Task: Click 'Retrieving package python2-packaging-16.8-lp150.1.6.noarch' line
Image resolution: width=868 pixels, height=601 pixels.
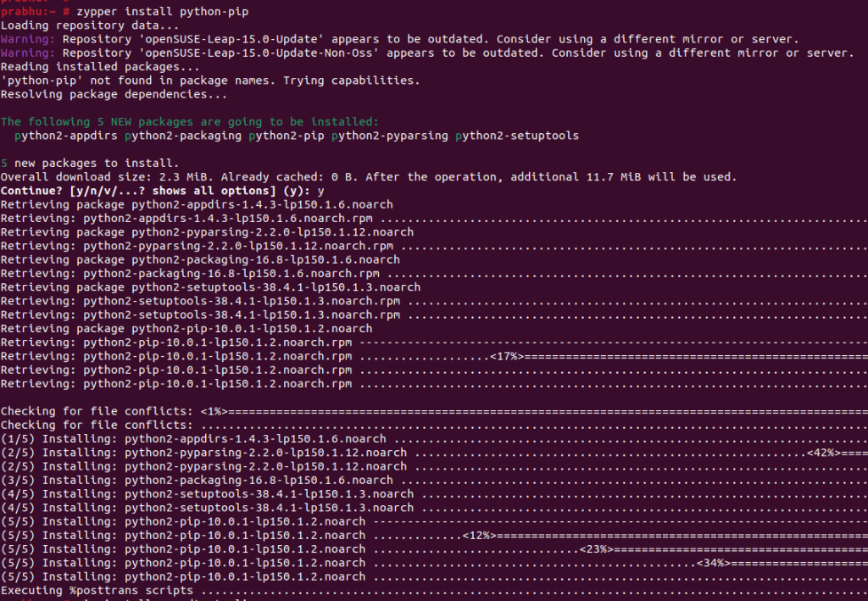Action: pos(200,260)
